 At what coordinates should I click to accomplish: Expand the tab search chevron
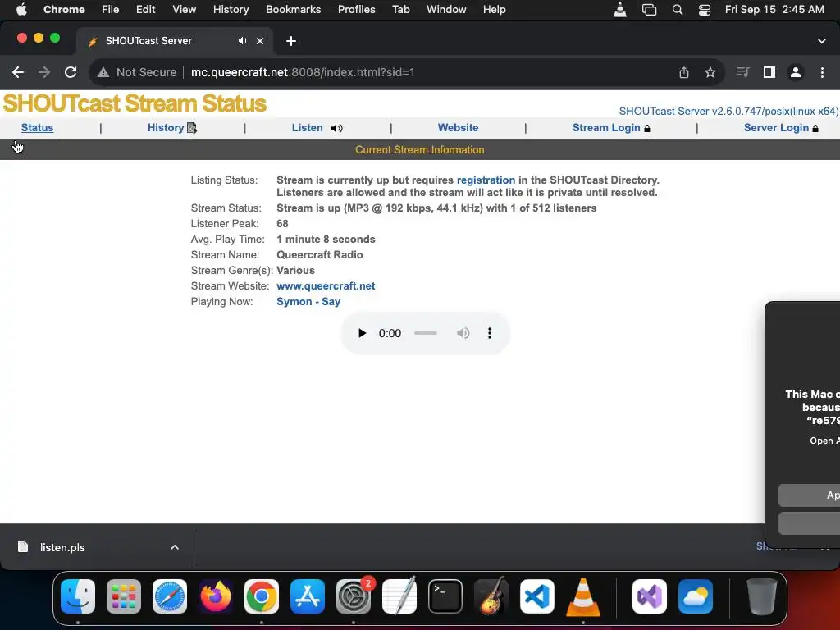point(822,41)
